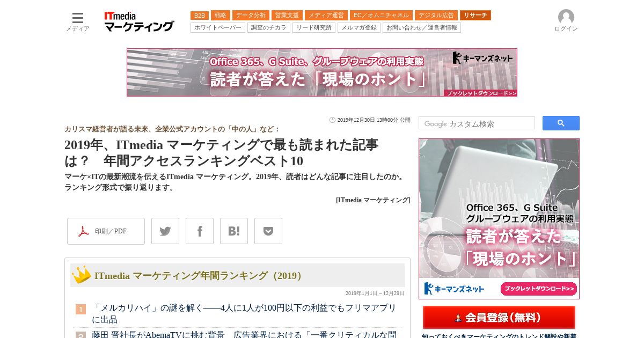The image size is (644, 338).
Task: Open the デジタル広告 category tab
Action: 436,16
